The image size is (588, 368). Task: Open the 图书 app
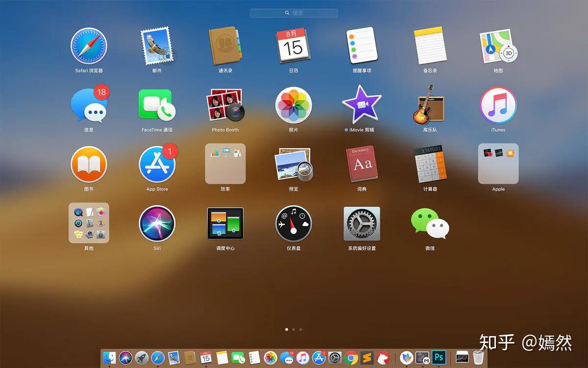tap(89, 164)
